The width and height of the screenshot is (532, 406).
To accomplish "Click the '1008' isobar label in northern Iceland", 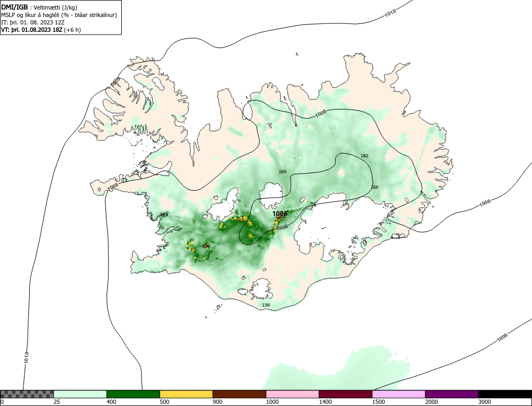I will pyautogui.click(x=321, y=114).
